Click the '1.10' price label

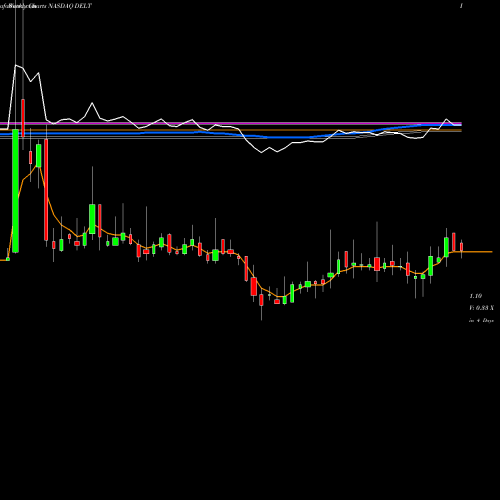coord(476,296)
